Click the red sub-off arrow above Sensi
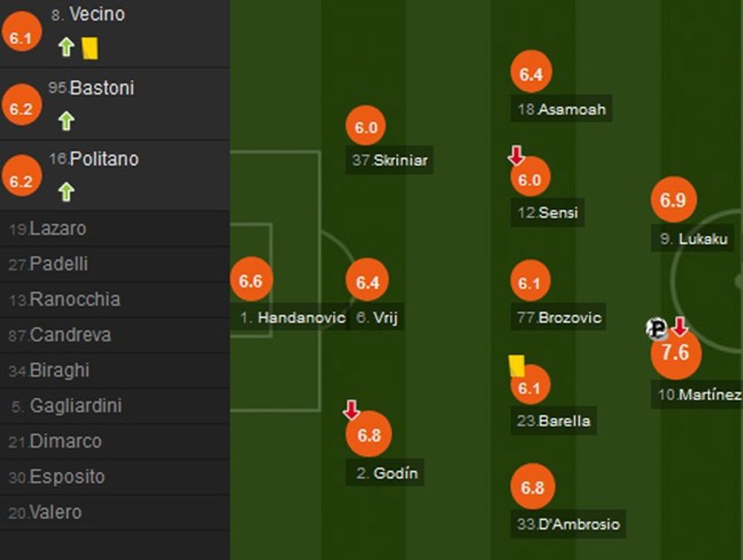743x560 pixels. point(516,156)
